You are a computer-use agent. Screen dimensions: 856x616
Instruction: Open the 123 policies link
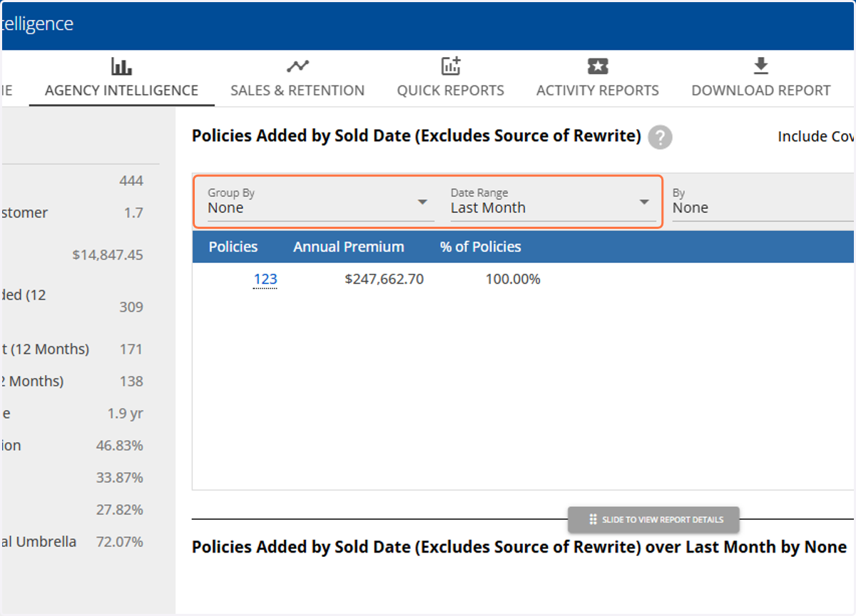[x=265, y=279]
